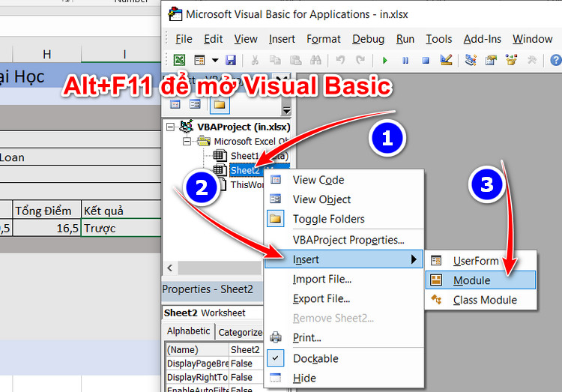Toggle Folders icon in Project panel
This screenshot has width=562, height=392.
pos(220,104)
